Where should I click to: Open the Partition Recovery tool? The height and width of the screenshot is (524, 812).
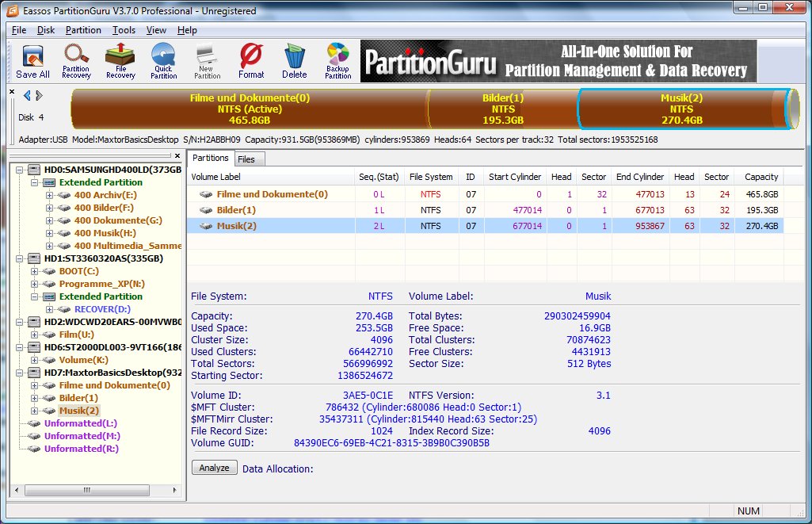point(76,61)
